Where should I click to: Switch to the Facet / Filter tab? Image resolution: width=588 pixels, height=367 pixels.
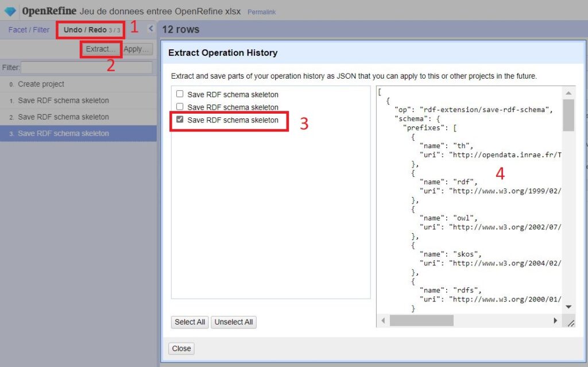coord(29,30)
